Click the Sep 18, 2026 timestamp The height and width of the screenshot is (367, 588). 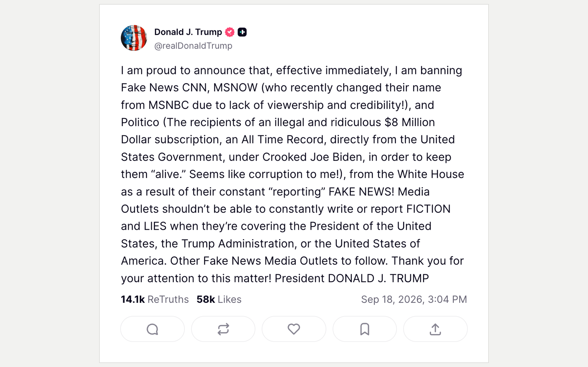pos(414,299)
